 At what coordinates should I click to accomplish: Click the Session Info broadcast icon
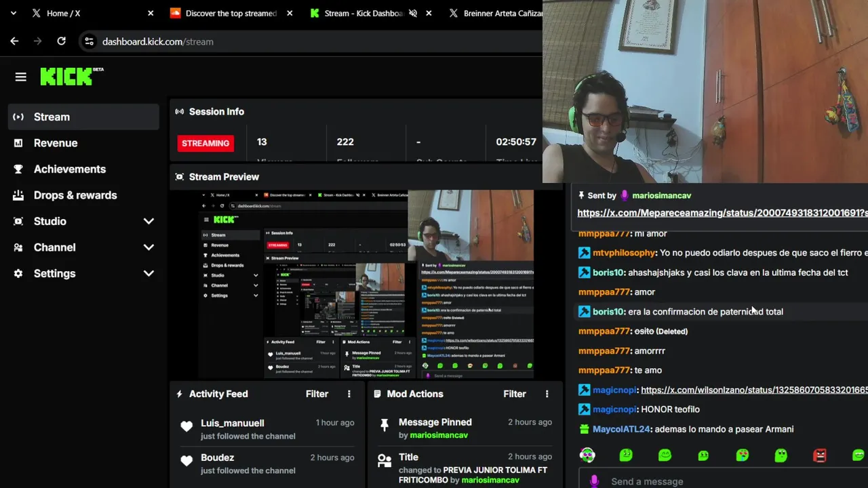tap(179, 112)
